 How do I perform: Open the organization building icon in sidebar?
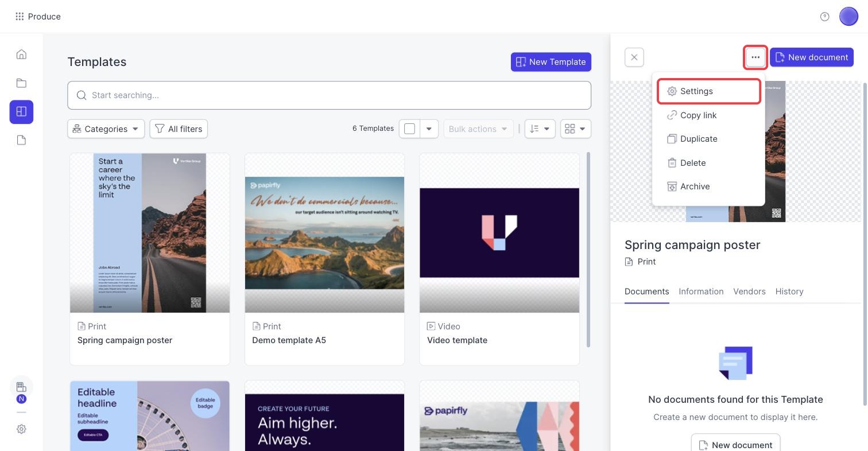tap(21, 387)
